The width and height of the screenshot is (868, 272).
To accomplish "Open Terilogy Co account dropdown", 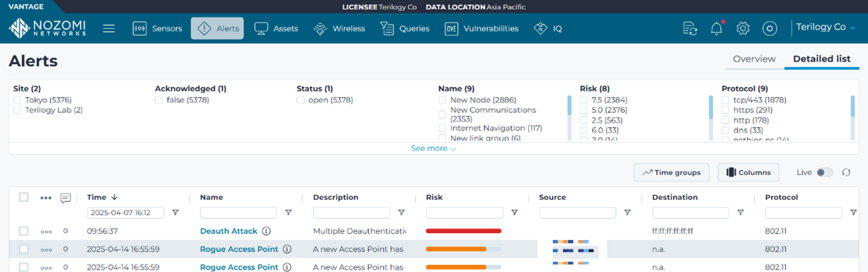I will coord(825,27).
